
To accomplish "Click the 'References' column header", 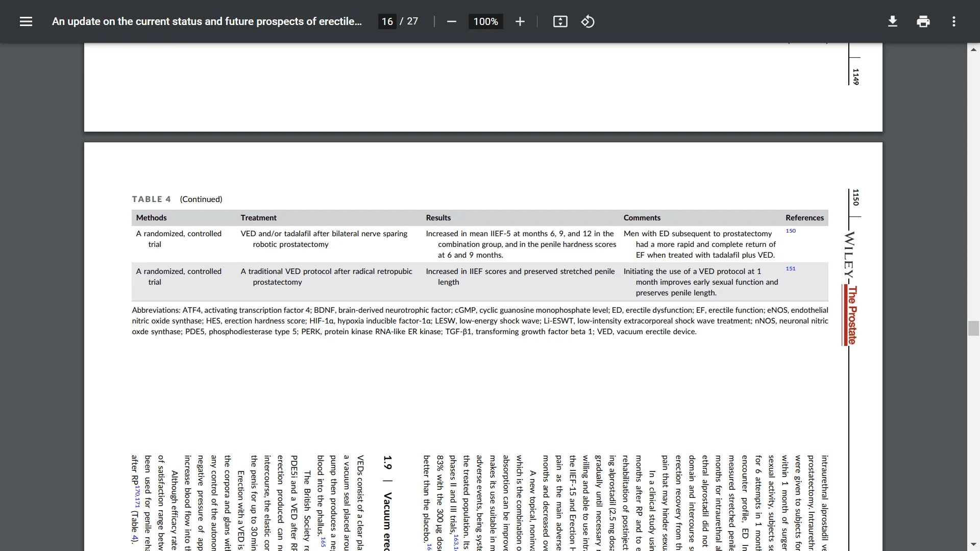I will (x=805, y=218).
